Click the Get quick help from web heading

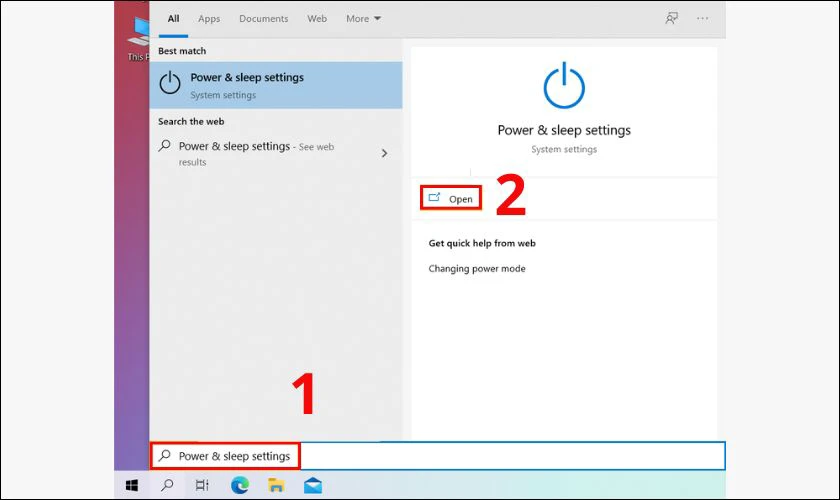pyautogui.click(x=482, y=243)
